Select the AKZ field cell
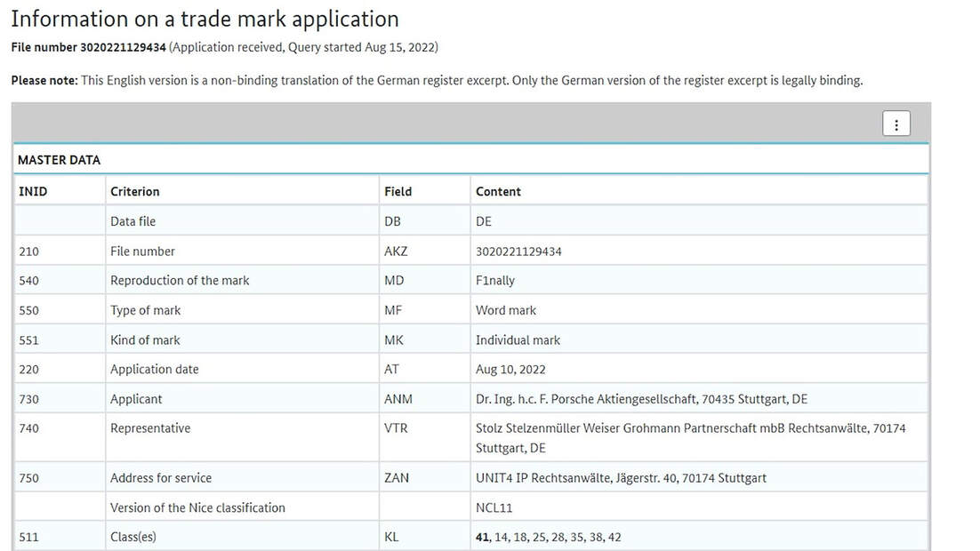 424,252
